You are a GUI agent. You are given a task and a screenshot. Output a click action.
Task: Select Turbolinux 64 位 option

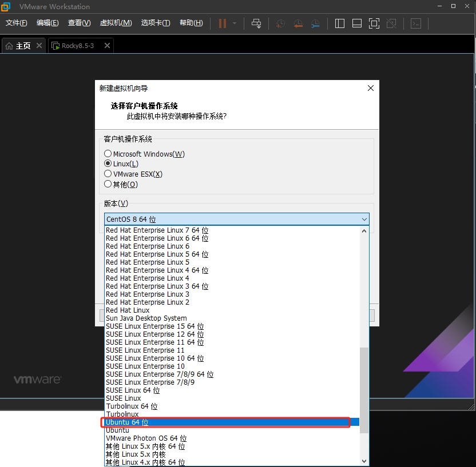pos(232,406)
